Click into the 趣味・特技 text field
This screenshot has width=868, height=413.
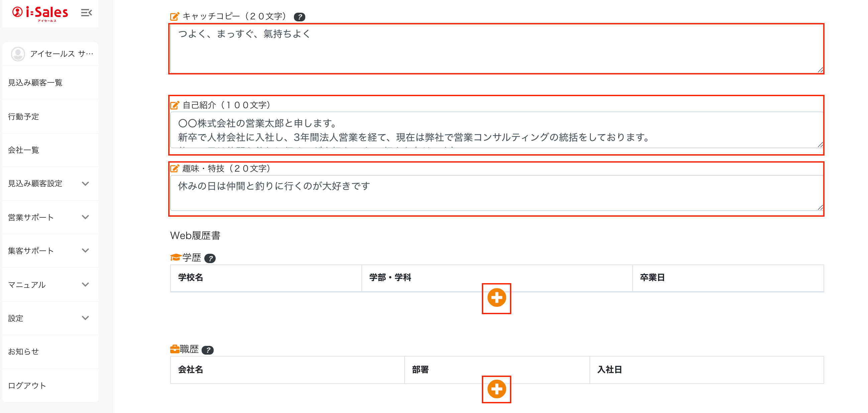coord(496,193)
